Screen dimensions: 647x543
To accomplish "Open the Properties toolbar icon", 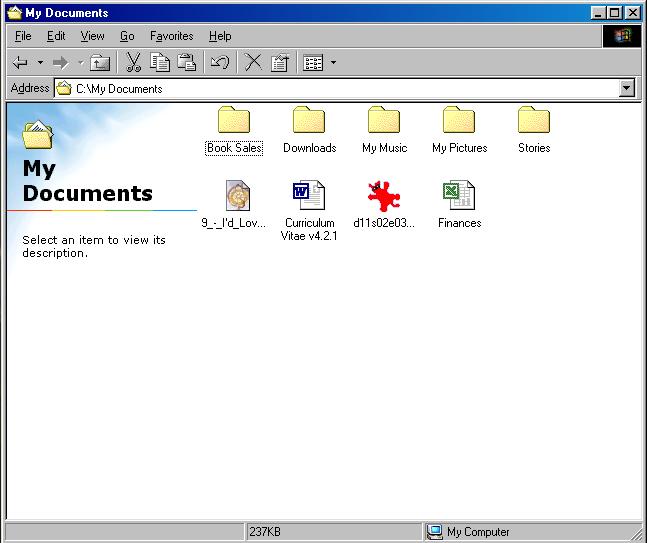I will point(280,63).
